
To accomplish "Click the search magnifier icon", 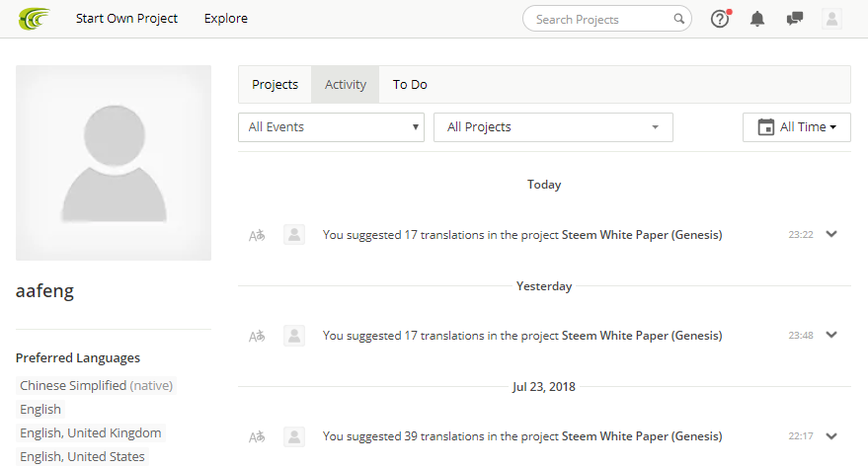I will pyautogui.click(x=678, y=19).
